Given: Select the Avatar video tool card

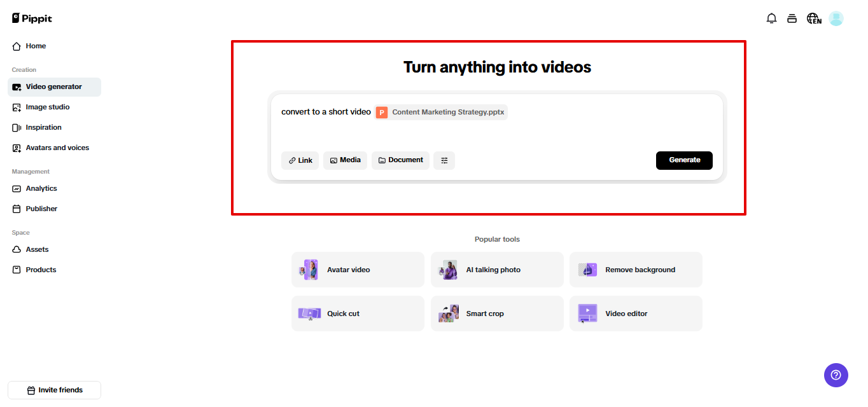Looking at the screenshot, I should [x=357, y=269].
